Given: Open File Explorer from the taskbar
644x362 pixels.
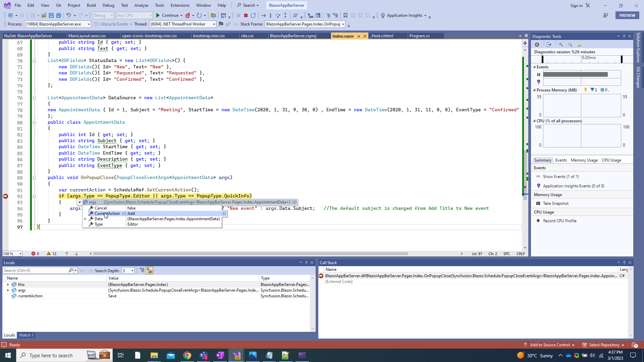Looking at the screenshot, I should coord(154,355).
